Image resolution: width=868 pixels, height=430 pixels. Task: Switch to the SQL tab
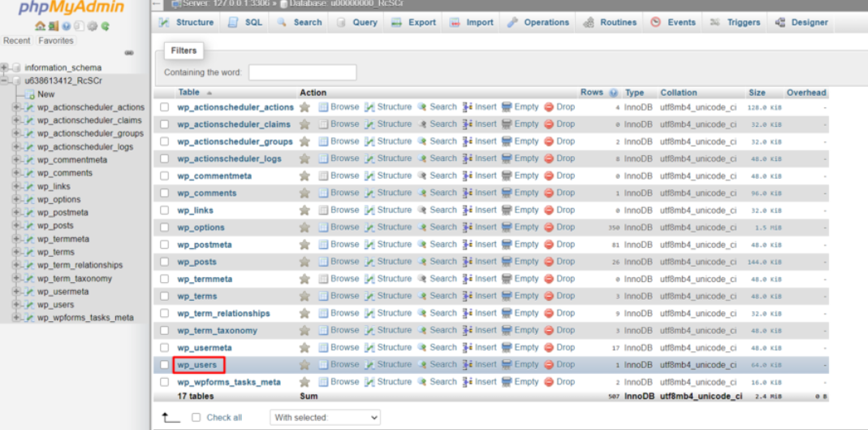pos(244,23)
